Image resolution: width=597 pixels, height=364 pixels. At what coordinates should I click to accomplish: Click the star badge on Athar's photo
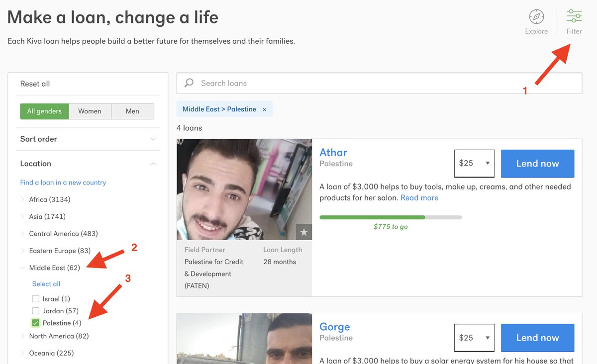304,232
